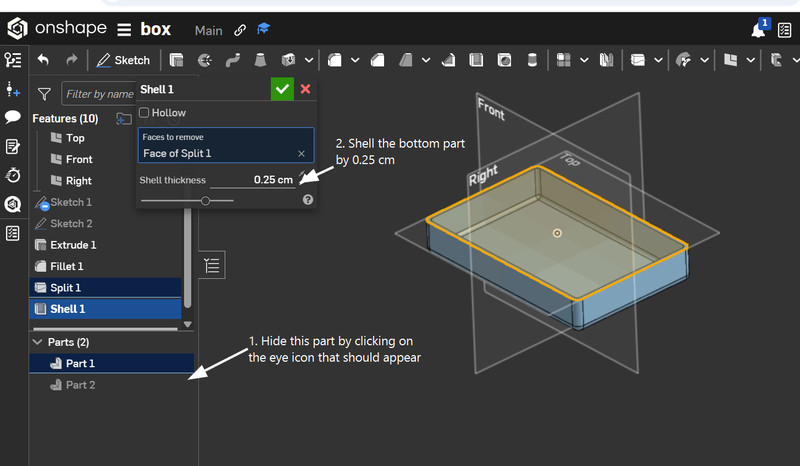Open the Fillet tool dropdown arrow
Image resolution: width=800 pixels, height=466 pixels.
pos(355,60)
